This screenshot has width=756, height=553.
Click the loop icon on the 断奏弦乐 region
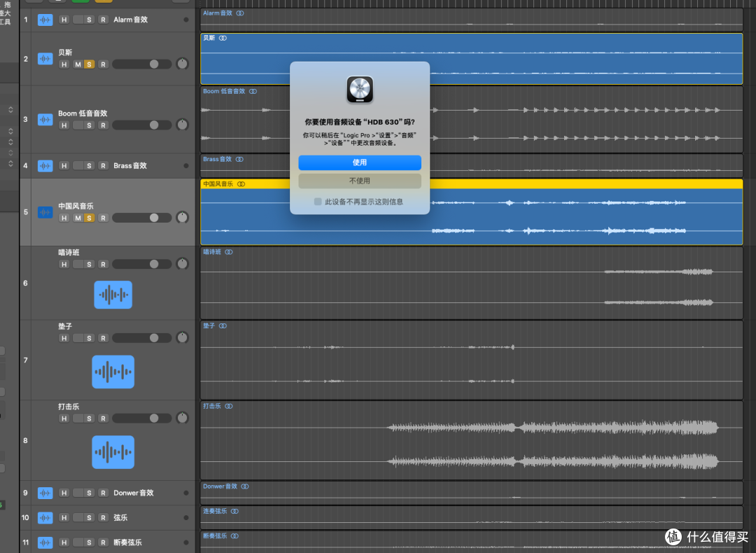(234, 536)
